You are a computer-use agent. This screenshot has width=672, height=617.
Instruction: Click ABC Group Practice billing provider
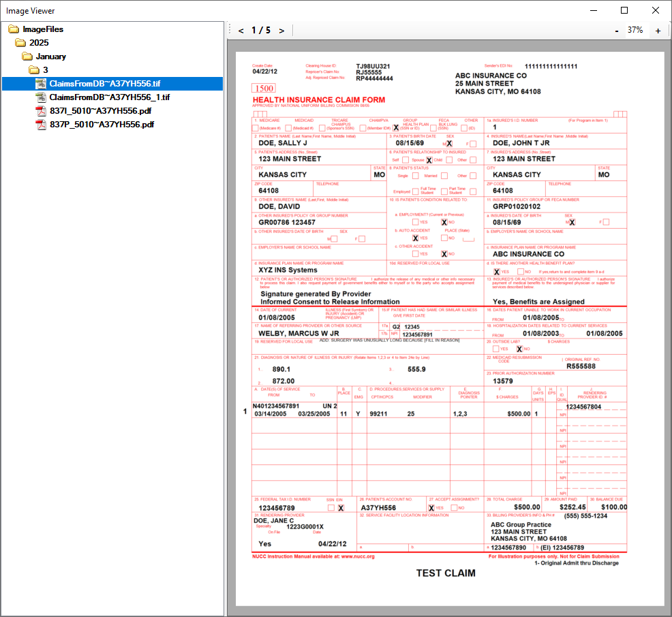tap(521, 524)
